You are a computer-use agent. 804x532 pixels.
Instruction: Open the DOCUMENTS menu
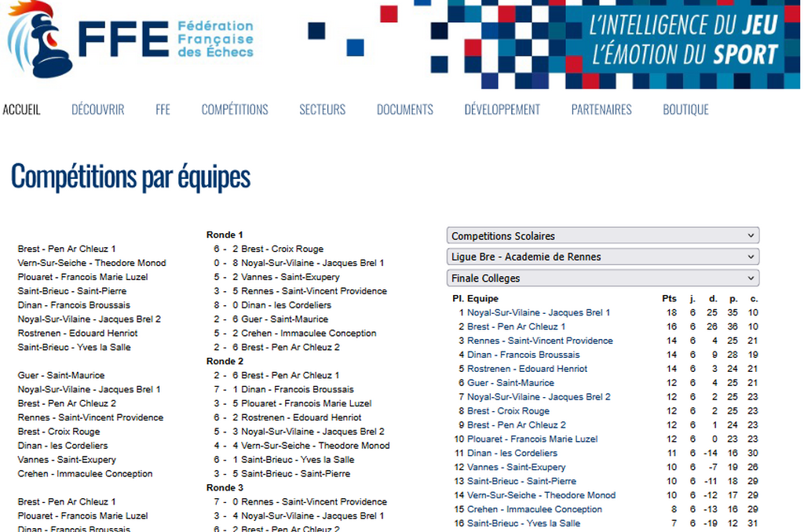point(404,110)
